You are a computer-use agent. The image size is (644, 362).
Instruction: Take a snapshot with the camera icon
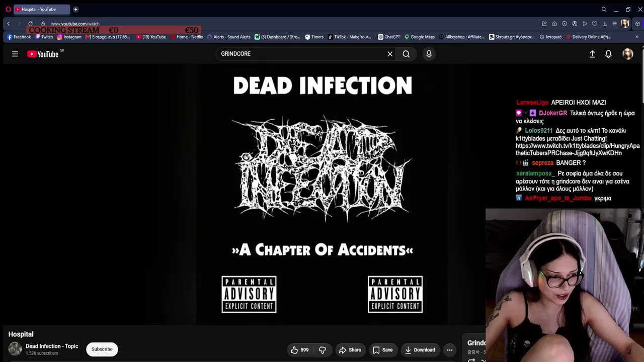(554, 24)
